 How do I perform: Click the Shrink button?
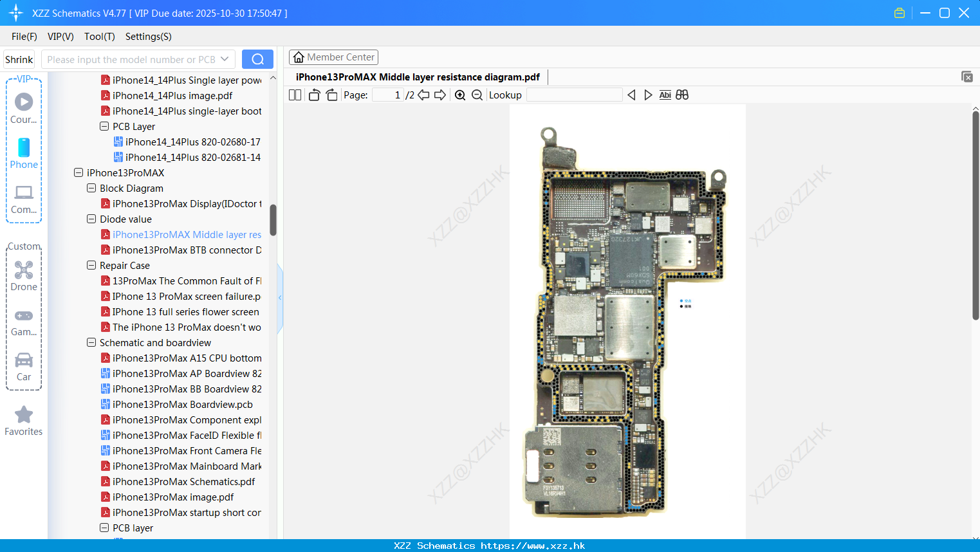(19, 59)
